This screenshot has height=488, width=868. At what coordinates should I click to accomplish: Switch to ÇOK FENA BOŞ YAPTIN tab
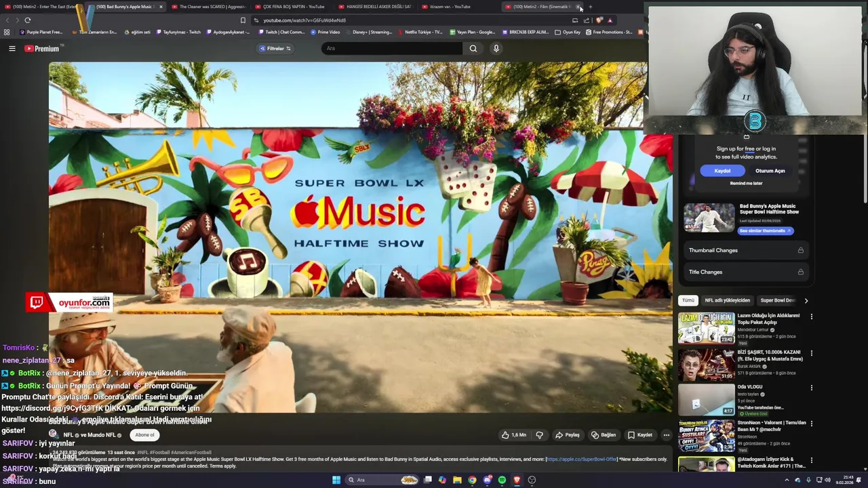pos(290,7)
